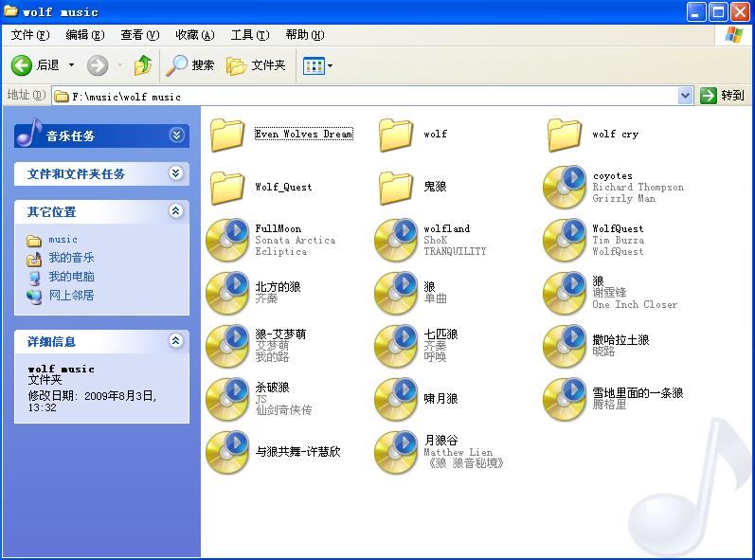This screenshot has height=560, width=755.
Task: Select the 月狼谷 audio file icon
Action: tap(396, 452)
